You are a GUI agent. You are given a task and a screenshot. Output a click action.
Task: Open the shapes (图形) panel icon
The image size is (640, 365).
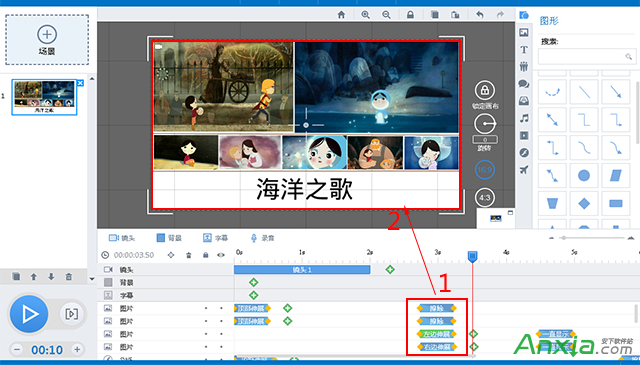tap(524, 16)
